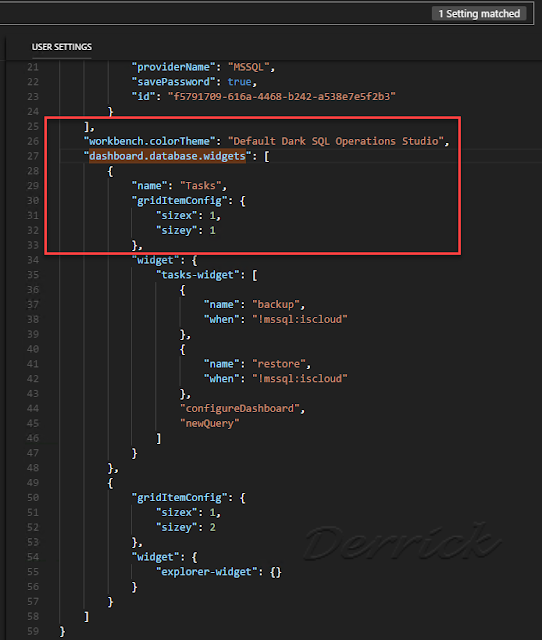The width and height of the screenshot is (542, 640).
Task: Click the "backup" name value
Action: pyautogui.click(x=275, y=304)
